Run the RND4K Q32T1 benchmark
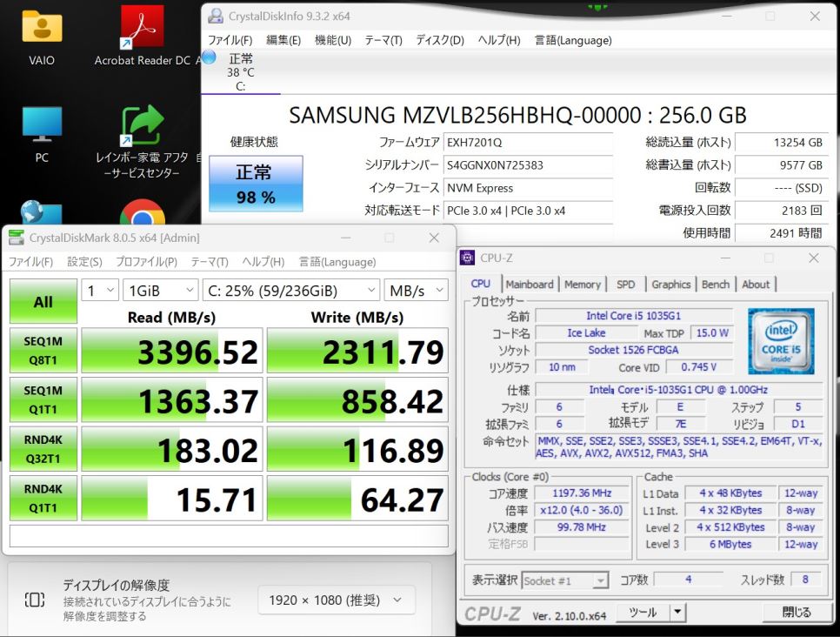 point(43,449)
